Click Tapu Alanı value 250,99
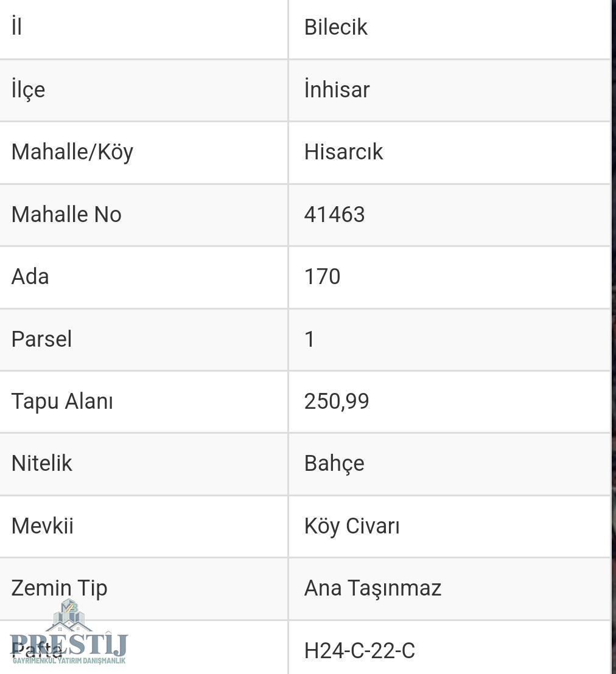This screenshot has height=674, width=616. 337,401
